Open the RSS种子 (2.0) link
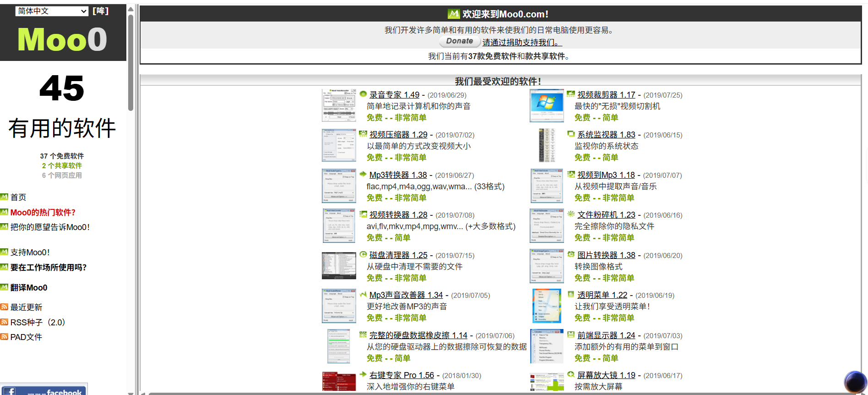The height and width of the screenshot is (395, 868). click(38, 323)
